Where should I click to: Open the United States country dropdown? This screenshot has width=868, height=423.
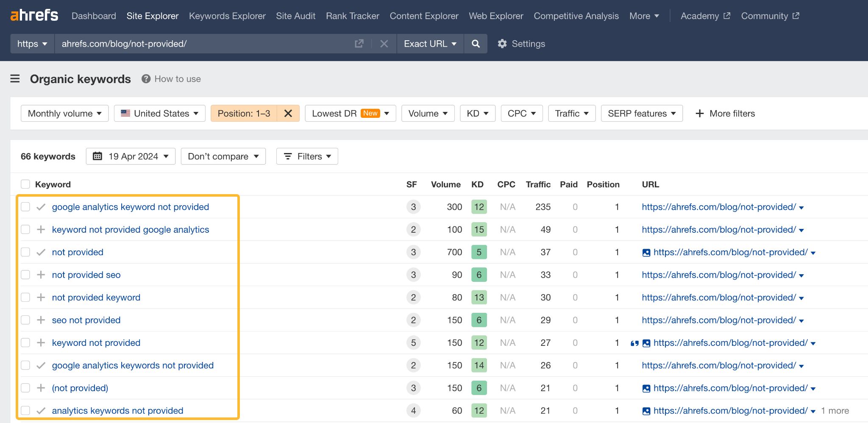159,113
